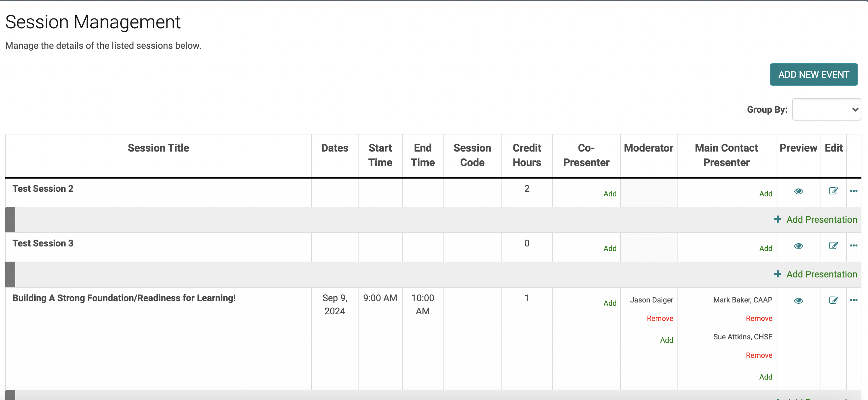The image size is (868, 400).
Task: Click the Session Title column header
Action: tap(159, 148)
